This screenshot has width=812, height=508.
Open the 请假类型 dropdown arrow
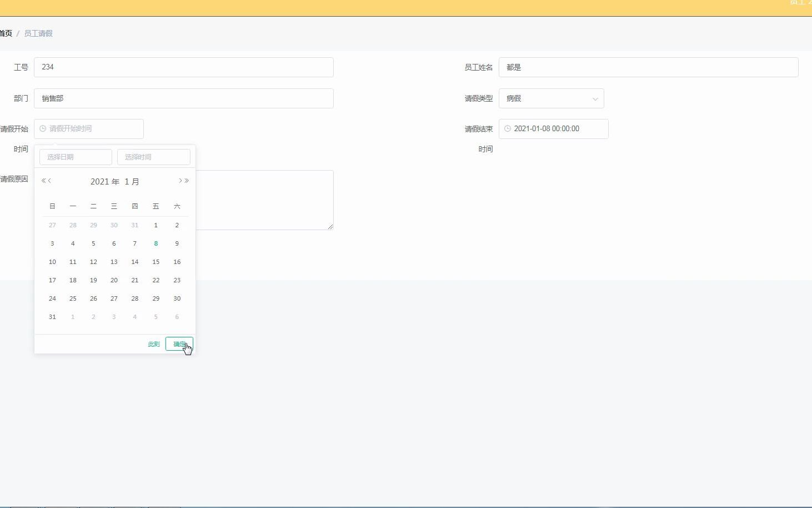point(595,99)
